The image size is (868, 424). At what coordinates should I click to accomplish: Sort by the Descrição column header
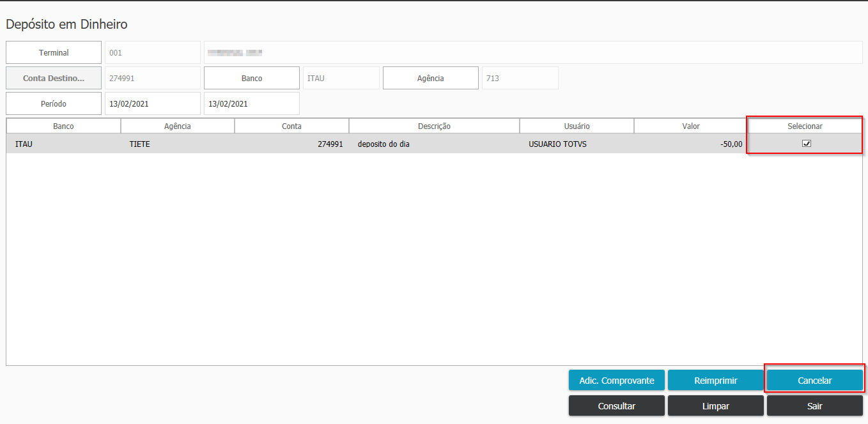click(434, 126)
